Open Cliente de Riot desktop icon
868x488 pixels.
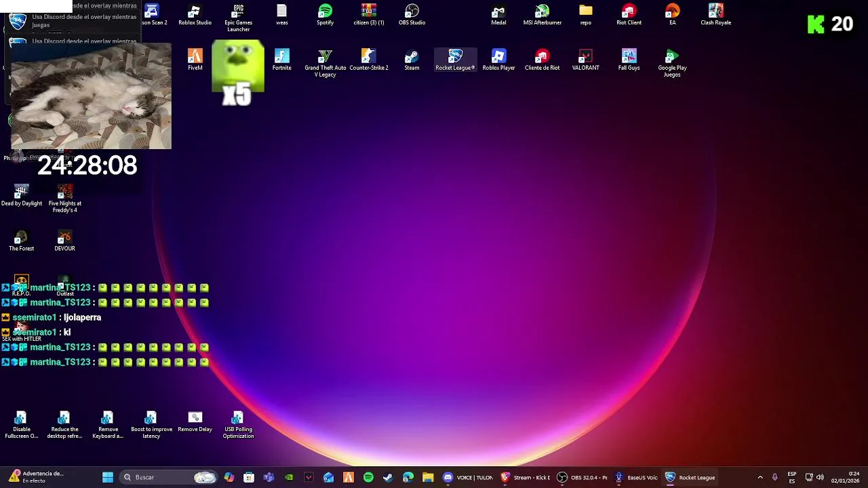[542, 60]
